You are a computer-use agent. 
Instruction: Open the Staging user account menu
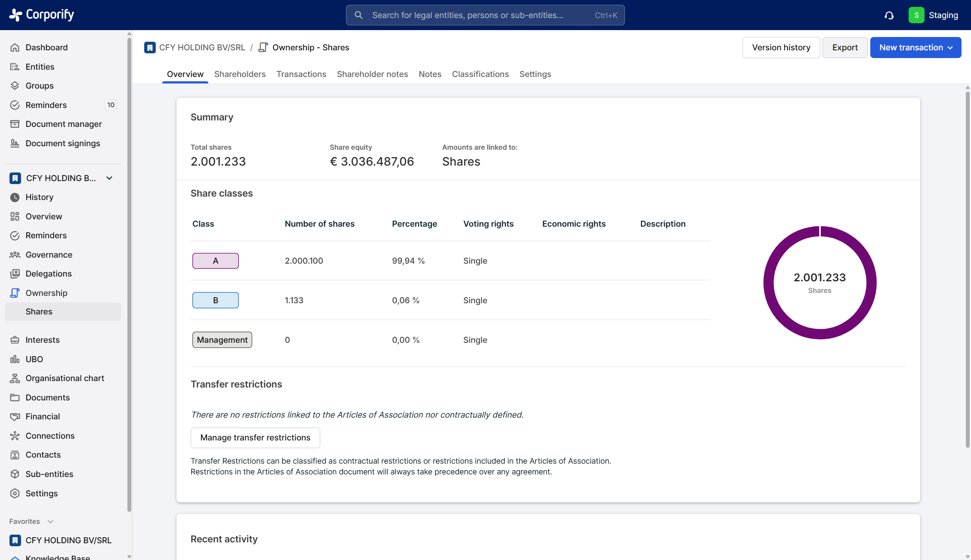[933, 15]
